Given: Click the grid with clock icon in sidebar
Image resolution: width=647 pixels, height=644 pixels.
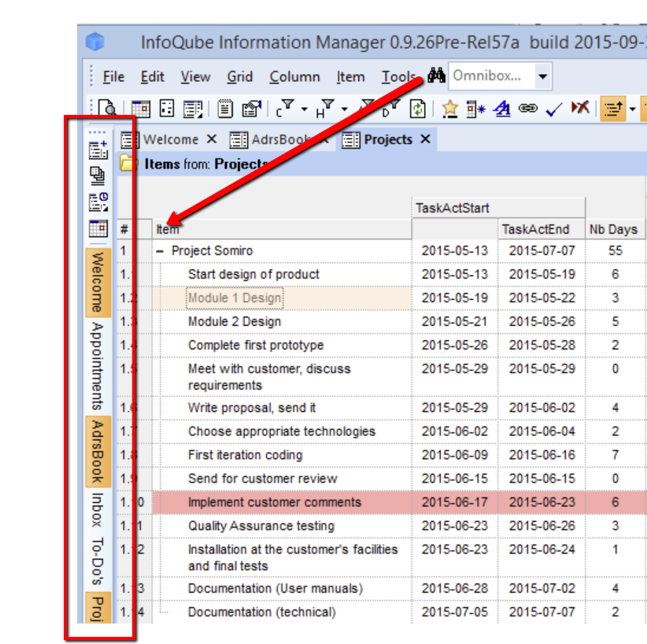Looking at the screenshot, I should tap(98, 202).
